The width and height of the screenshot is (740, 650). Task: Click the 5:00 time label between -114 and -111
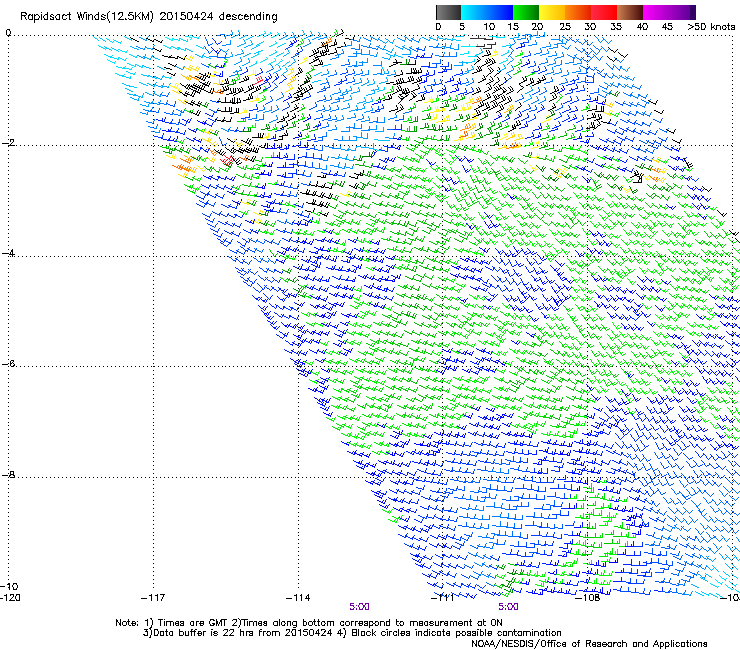(359, 607)
